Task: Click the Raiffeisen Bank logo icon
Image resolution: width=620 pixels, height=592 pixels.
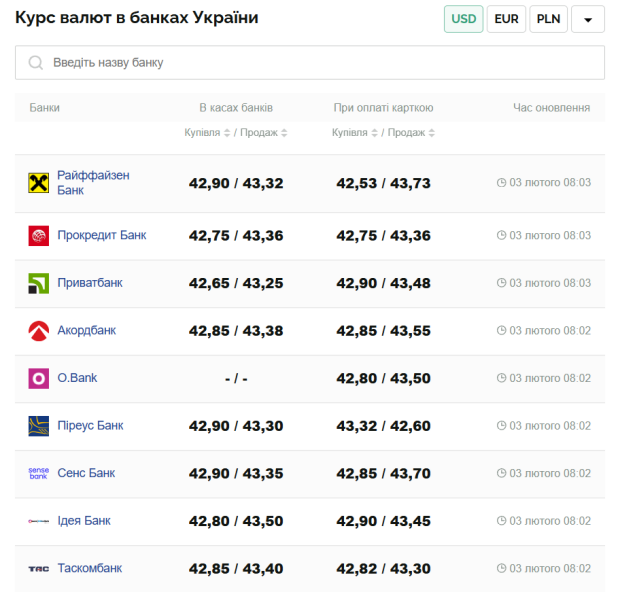Action: 38,183
